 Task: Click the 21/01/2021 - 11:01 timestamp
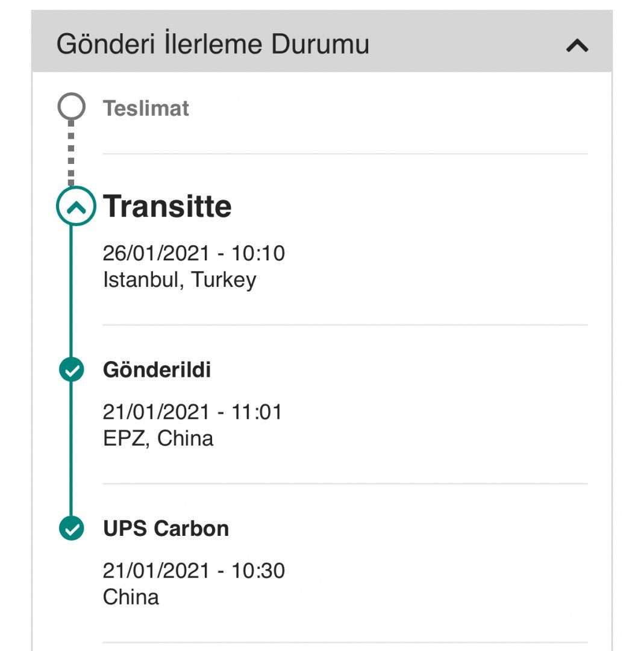[x=192, y=412]
